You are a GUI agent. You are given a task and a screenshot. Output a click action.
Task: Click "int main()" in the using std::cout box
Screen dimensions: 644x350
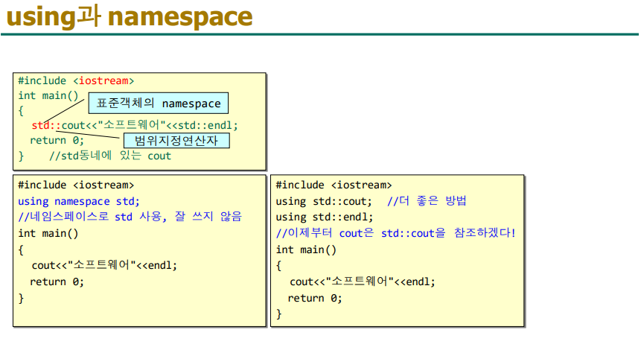tap(306, 249)
